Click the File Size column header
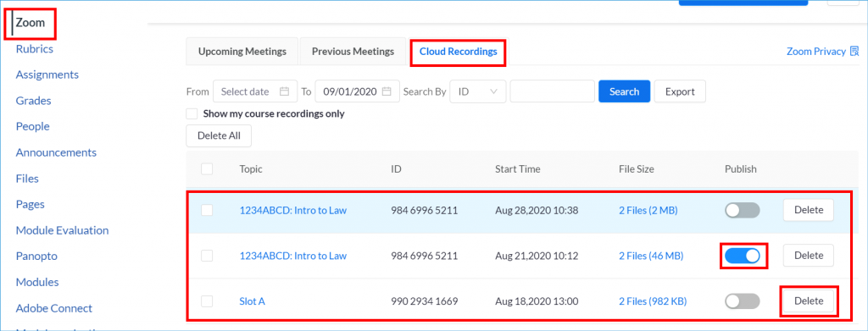The width and height of the screenshot is (868, 331). 636,169
